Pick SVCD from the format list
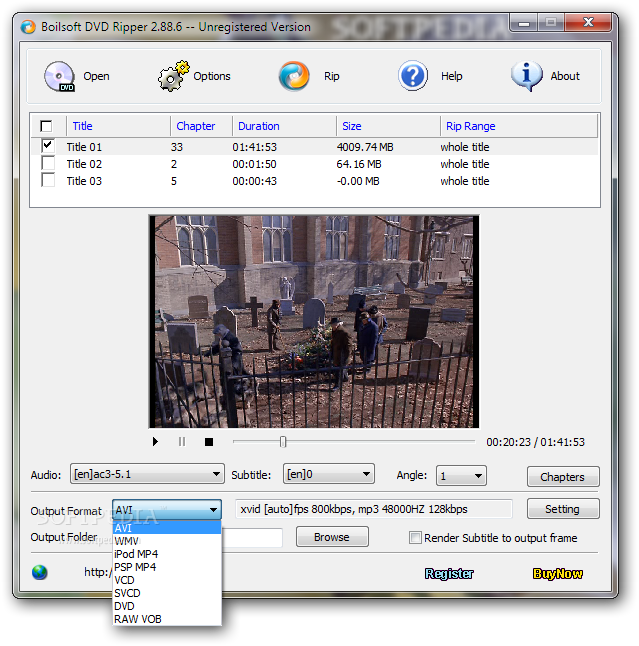Screen dimensions: 639x646 [167, 593]
